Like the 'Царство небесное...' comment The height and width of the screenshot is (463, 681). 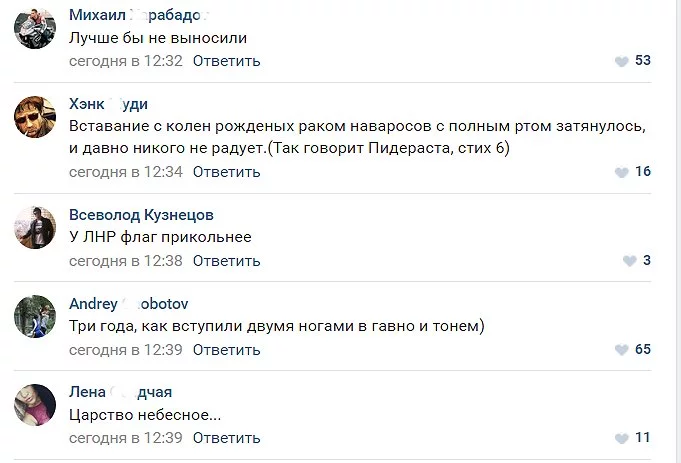(x=621, y=438)
